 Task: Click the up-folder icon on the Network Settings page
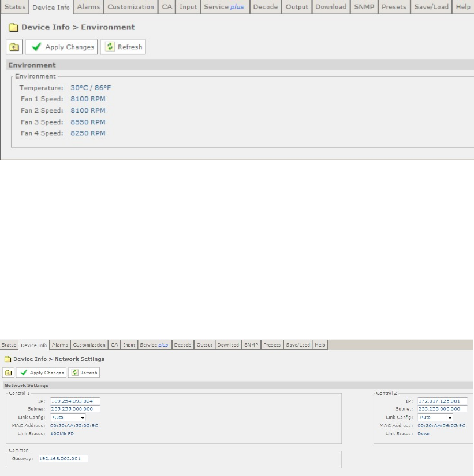point(9,373)
